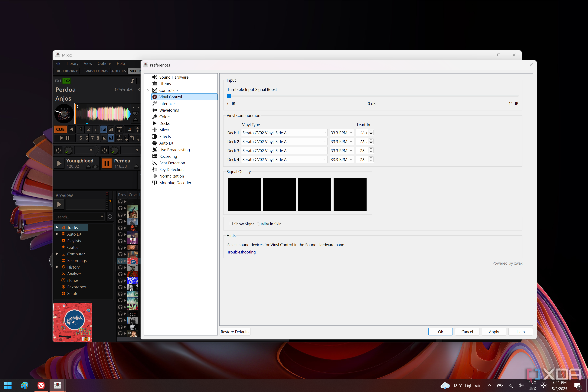
Task: Toggle the CUE button on deck
Action: [x=60, y=129]
